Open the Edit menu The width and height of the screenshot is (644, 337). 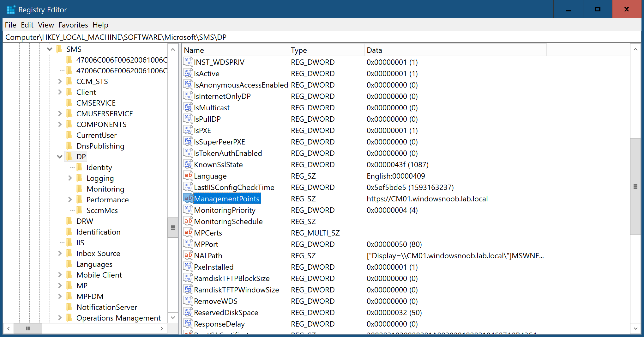coord(27,25)
